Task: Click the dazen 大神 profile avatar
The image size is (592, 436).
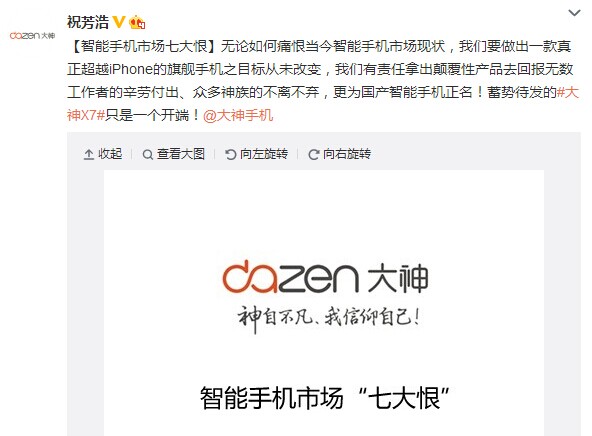Action: pos(32,35)
